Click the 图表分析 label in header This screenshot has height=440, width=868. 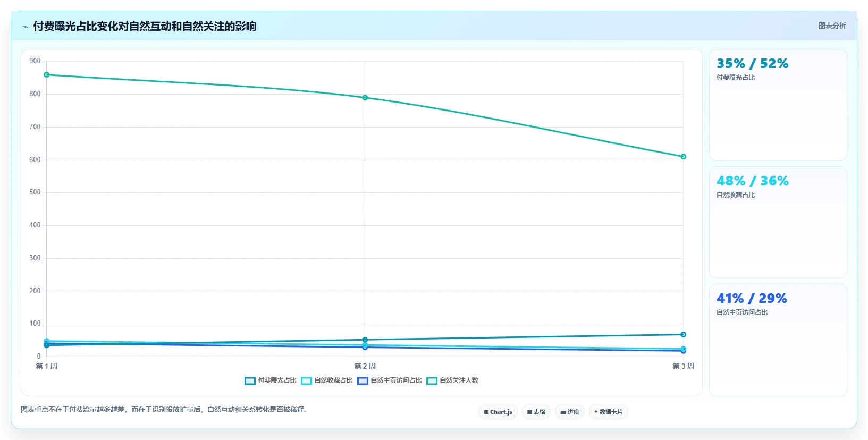click(832, 26)
